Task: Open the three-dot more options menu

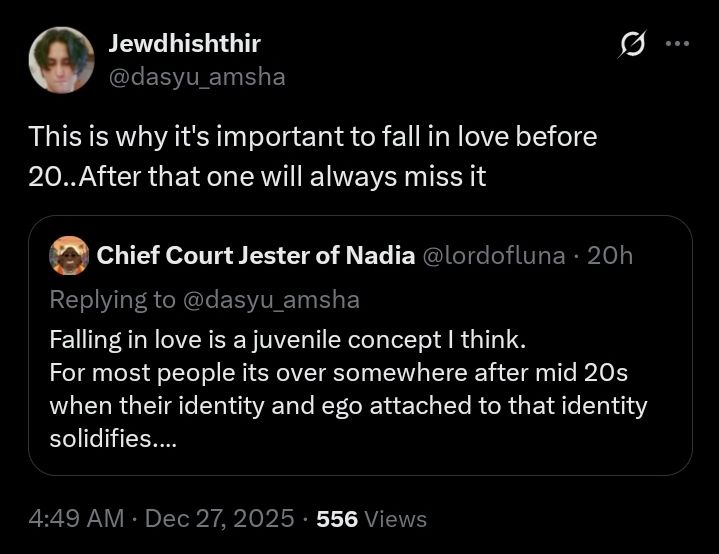Action: pyautogui.click(x=677, y=45)
